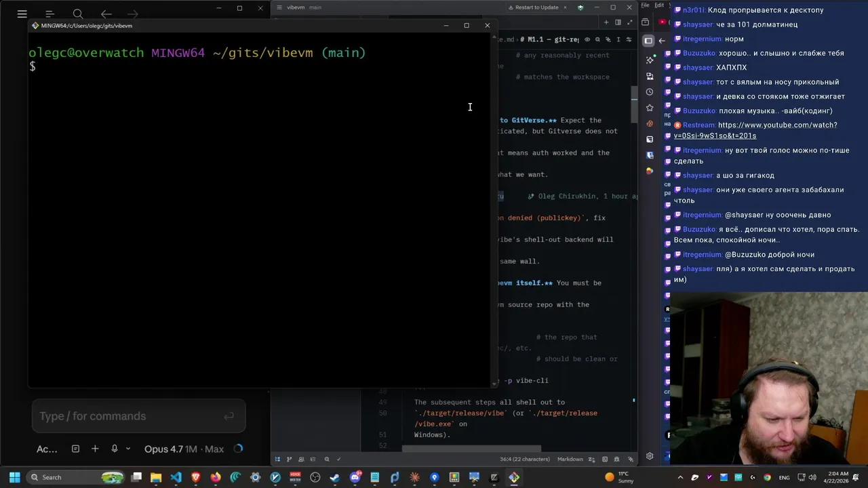This screenshot has height=488, width=868.
Task: Click the project panel icon in editor status bar
Action: [x=277, y=459]
